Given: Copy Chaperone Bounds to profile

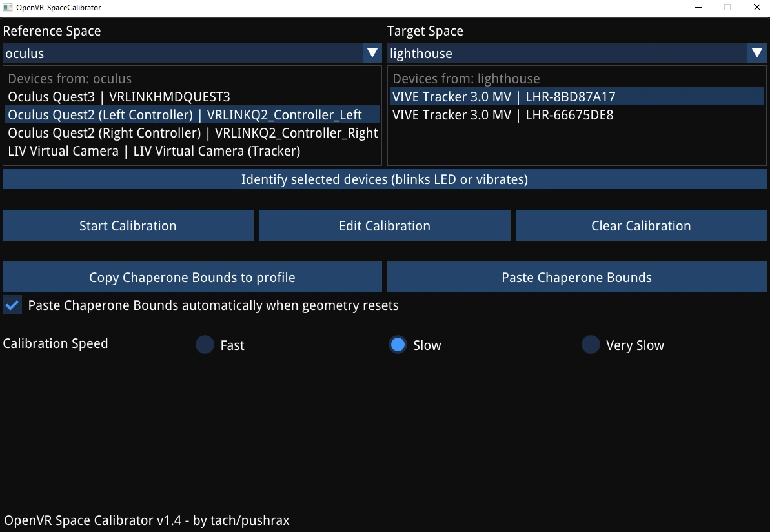Looking at the screenshot, I should [x=192, y=277].
